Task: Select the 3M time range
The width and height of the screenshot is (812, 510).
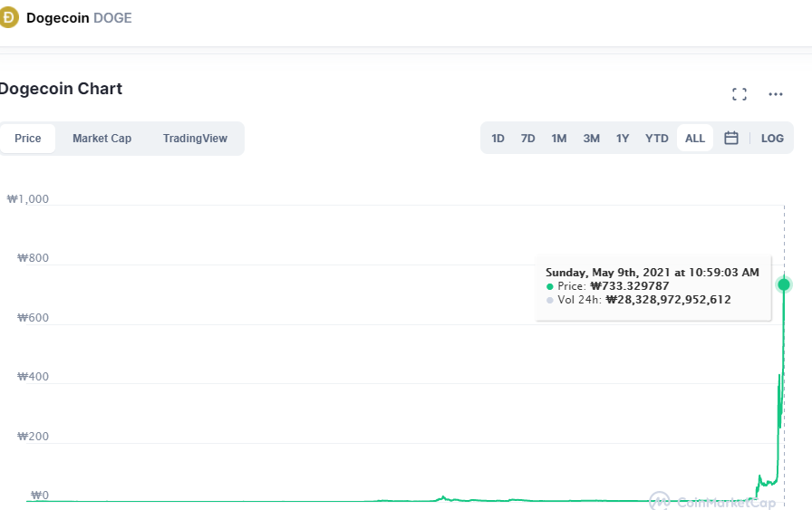Action: (x=592, y=139)
